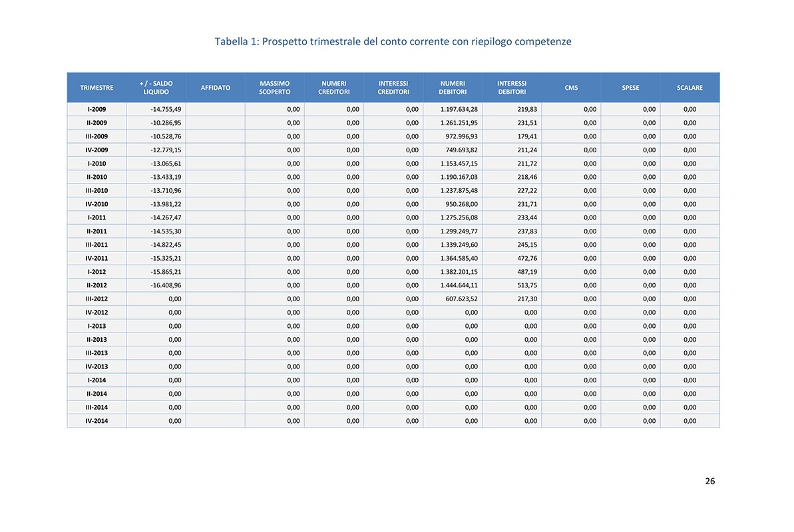Select interessi debitori value 219,83

pos(527,109)
